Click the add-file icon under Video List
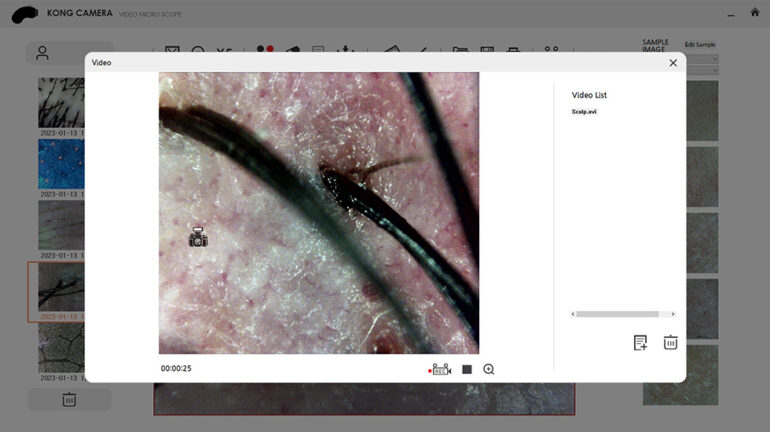The image size is (770, 432). pyautogui.click(x=640, y=343)
